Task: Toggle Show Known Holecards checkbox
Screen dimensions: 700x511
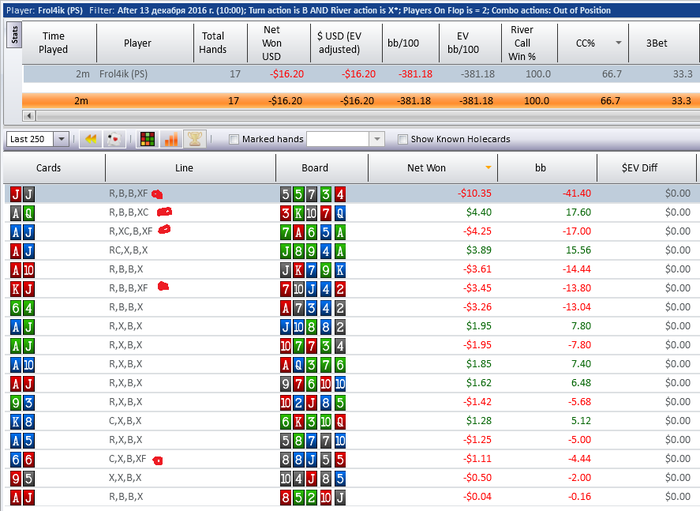Action: pyautogui.click(x=402, y=140)
